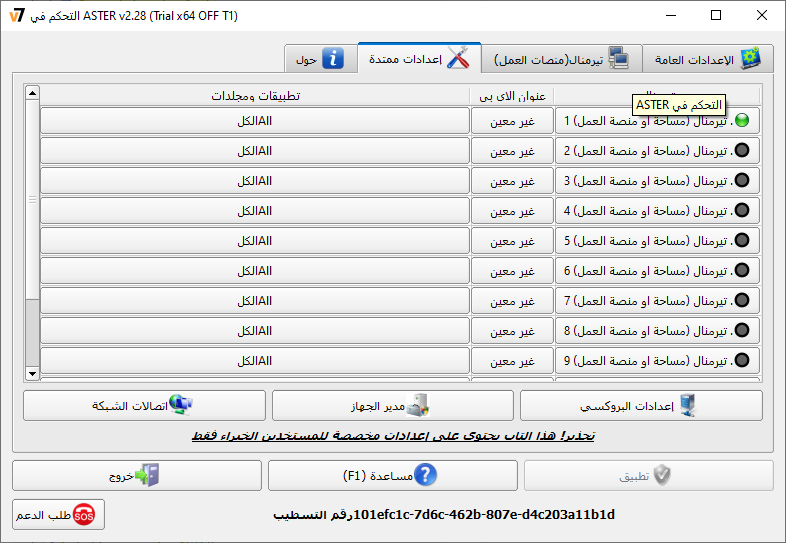Click the dark status indicator of terminal 4
This screenshot has width=786, height=543.
742,211
